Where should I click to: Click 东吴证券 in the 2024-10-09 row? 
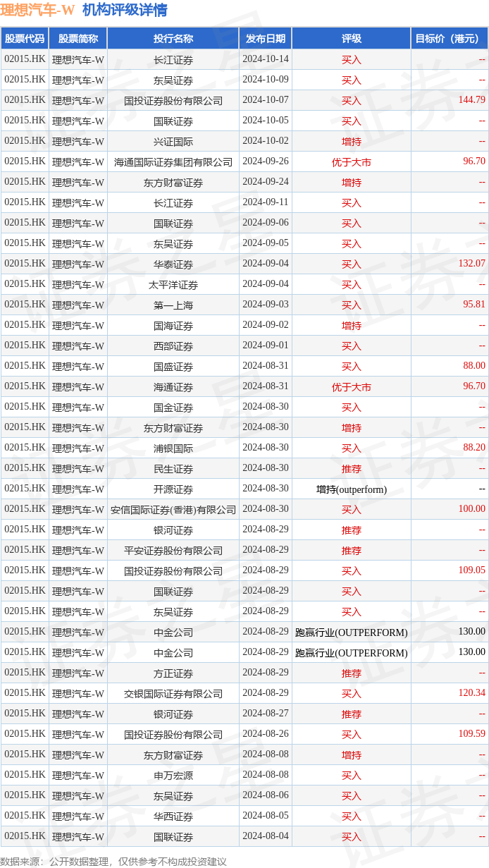[173, 80]
